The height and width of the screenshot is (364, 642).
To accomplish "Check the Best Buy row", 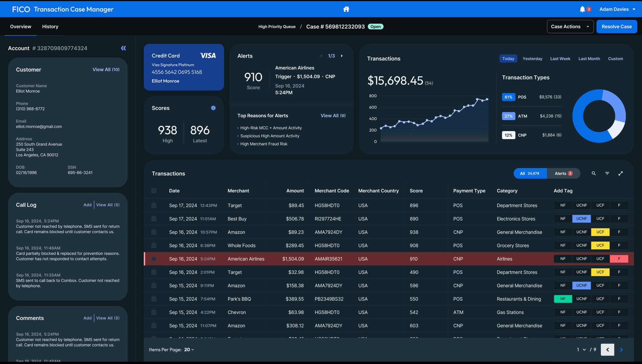I will click(154, 219).
